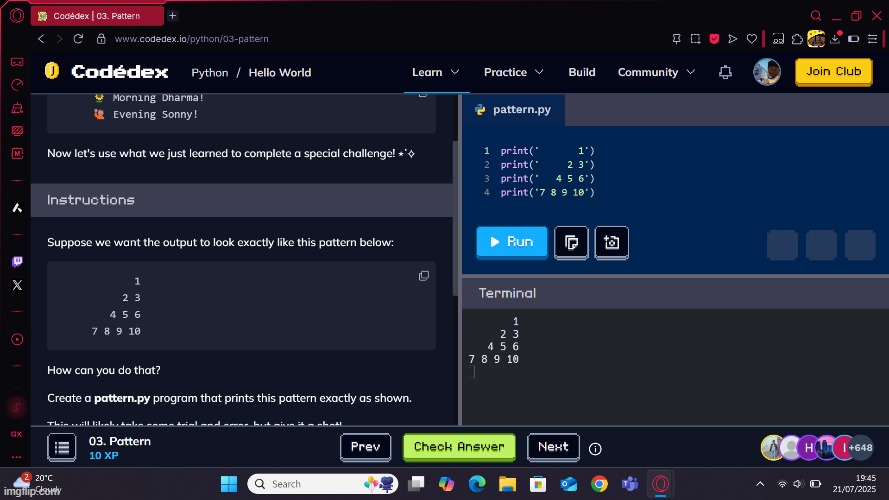Open File Explorer from the taskbar

507,484
